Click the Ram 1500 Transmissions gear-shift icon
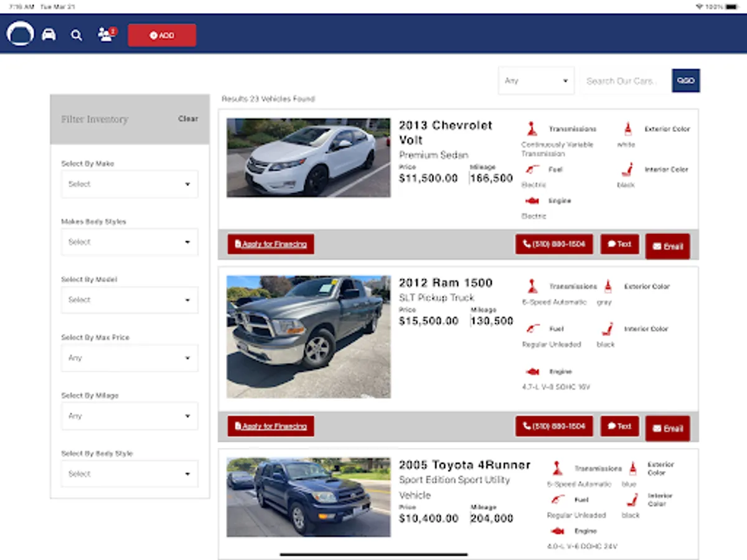747x560 pixels. 532,287
